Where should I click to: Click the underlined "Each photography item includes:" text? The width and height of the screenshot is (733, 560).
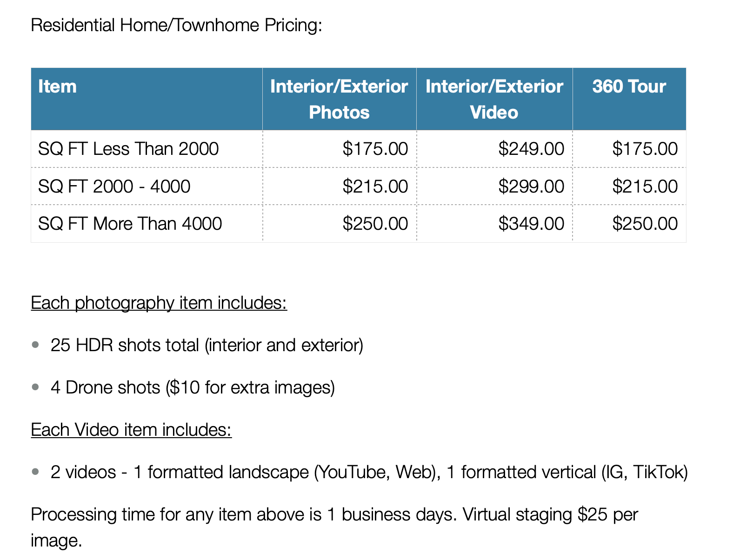(x=159, y=303)
